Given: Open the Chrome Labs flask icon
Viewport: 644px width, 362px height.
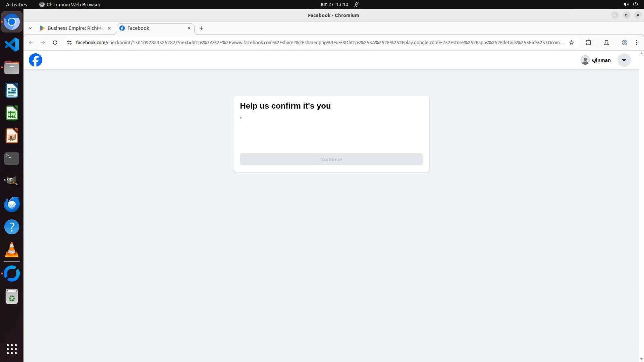Looking at the screenshot, I should [x=606, y=43].
